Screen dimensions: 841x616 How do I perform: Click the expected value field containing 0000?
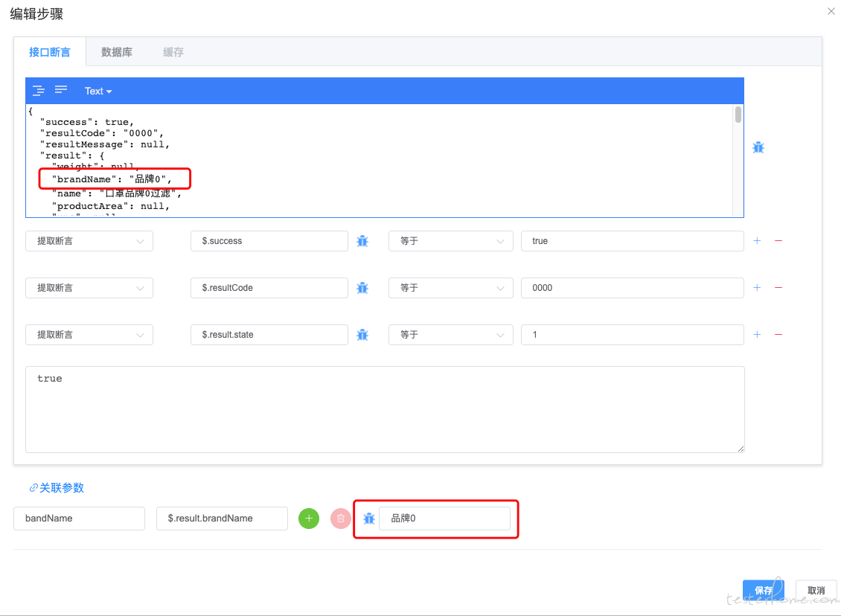[x=633, y=288]
